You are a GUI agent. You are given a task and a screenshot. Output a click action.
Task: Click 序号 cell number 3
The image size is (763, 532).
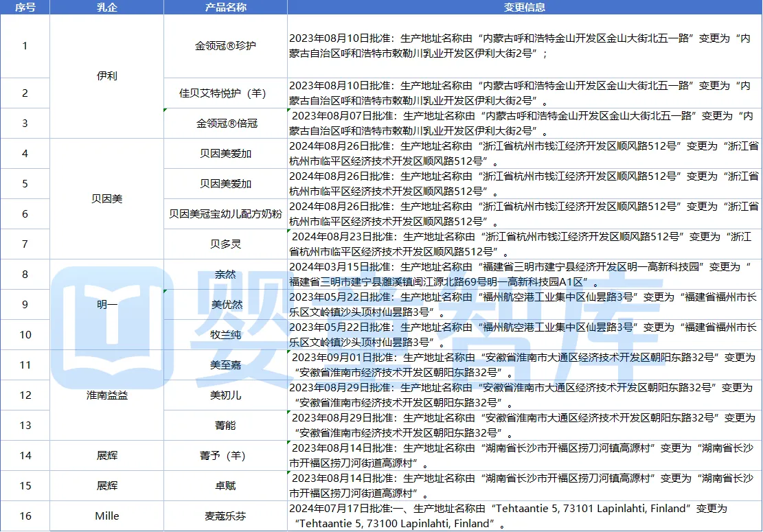[x=25, y=124]
